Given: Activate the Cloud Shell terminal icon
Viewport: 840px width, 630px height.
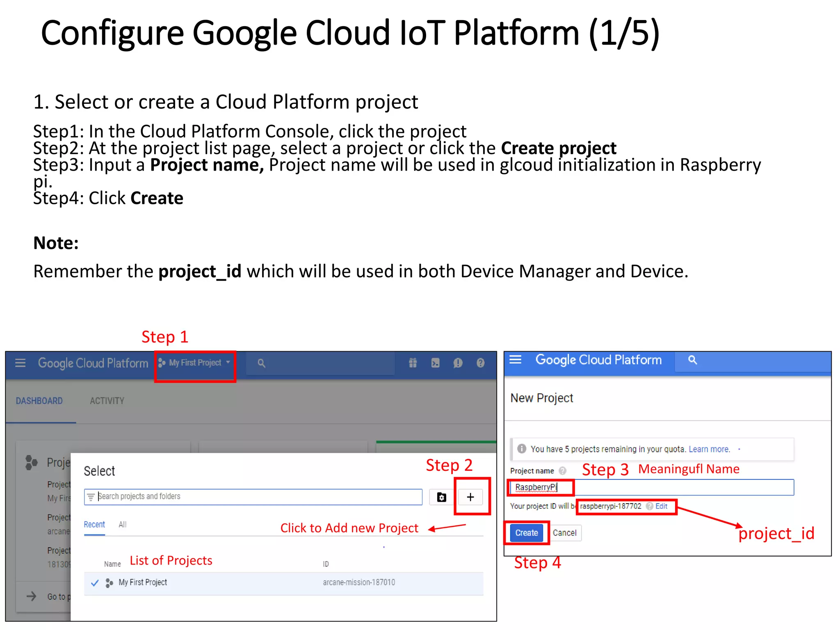Looking at the screenshot, I should tap(435, 363).
